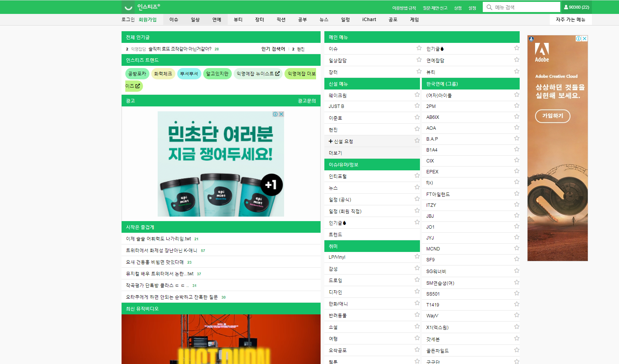Click star next to 인티포털

pos(417,175)
